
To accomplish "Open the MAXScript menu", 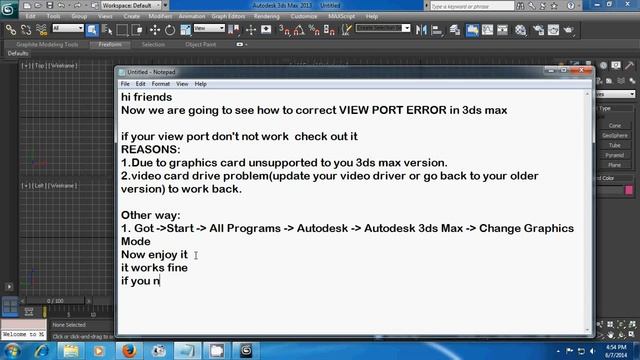I will tap(341, 16).
